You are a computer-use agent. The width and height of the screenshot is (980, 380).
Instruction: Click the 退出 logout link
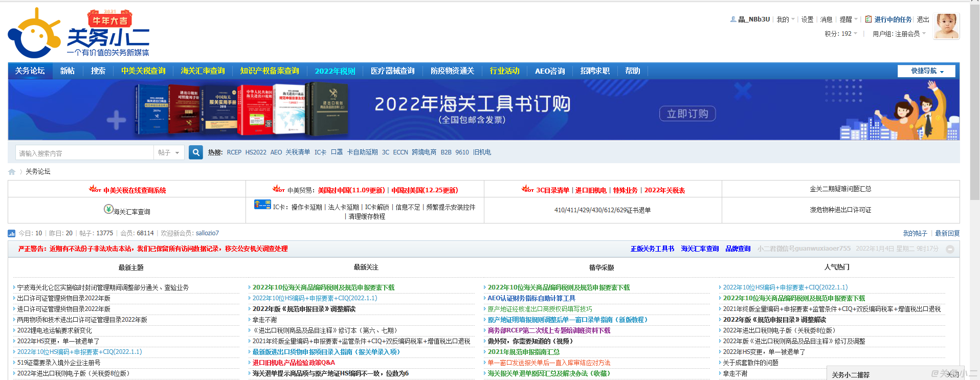coord(923,19)
